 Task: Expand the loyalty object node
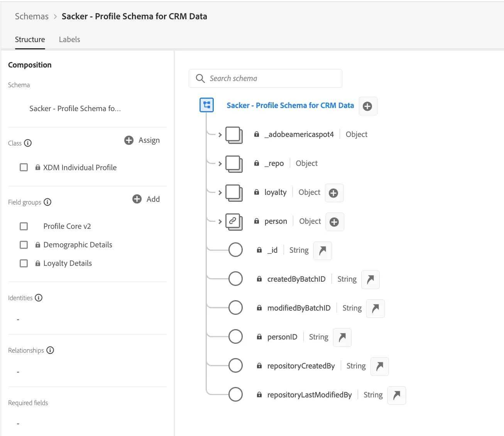pos(220,193)
